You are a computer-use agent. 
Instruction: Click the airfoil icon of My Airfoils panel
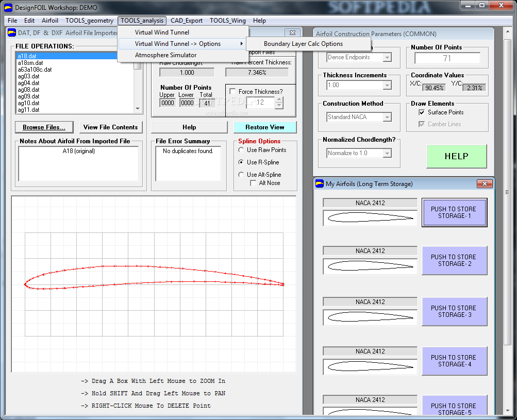(x=319, y=183)
